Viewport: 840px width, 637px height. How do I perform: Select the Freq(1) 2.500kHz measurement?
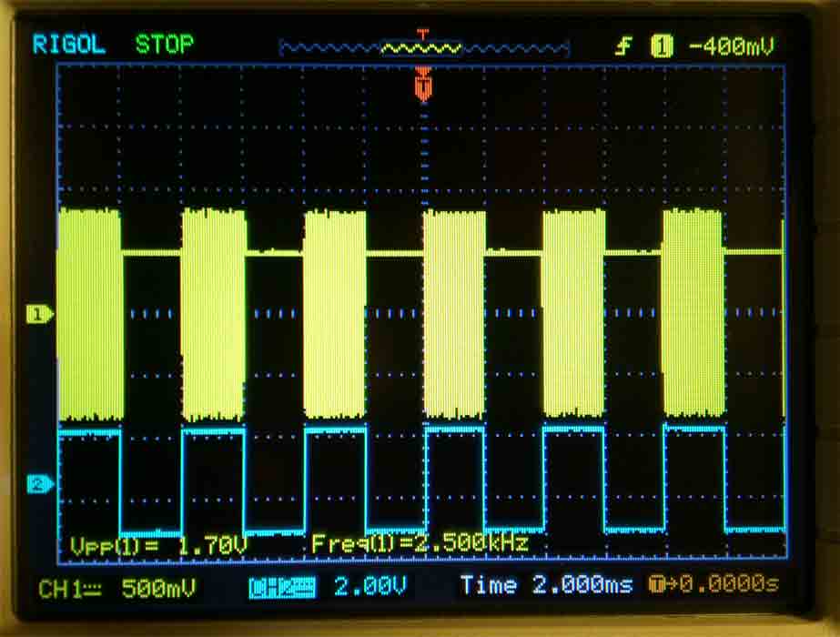pos(420,544)
